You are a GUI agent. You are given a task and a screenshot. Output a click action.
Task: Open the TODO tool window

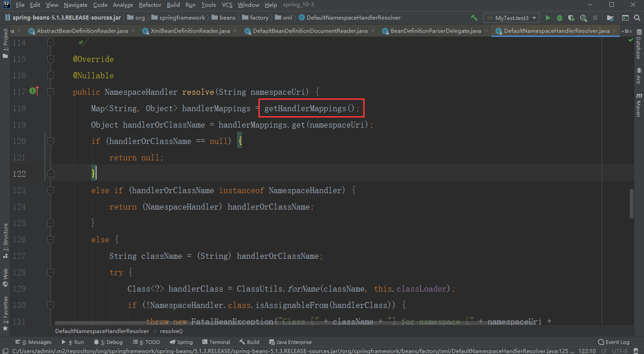pyautogui.click(x=146, y=342)
